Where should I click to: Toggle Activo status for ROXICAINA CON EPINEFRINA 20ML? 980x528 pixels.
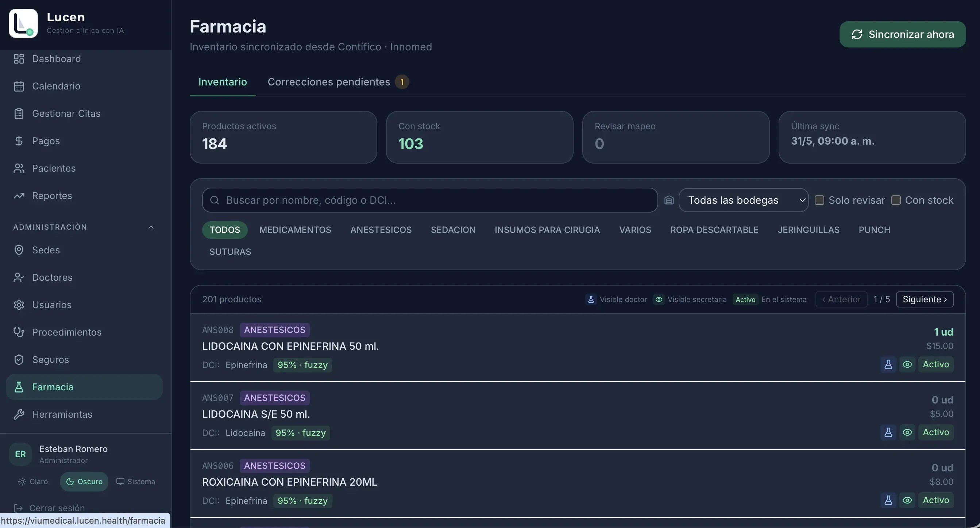coord(935,500)
